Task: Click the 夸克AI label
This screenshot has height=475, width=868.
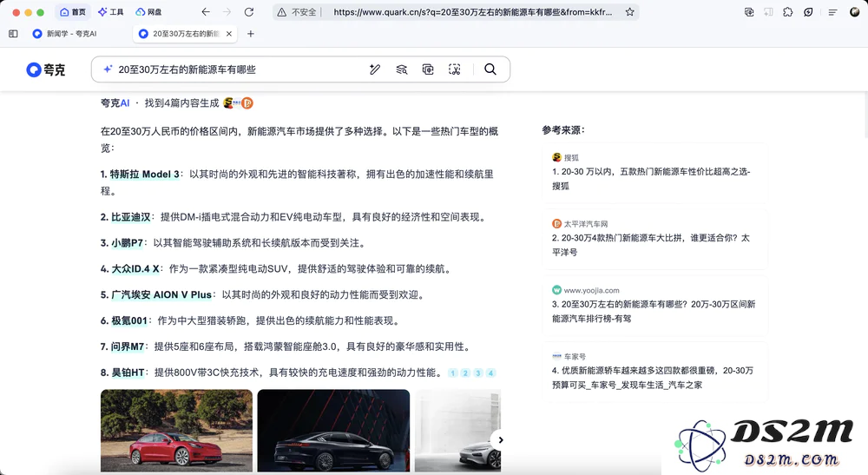Action: [115, 103]
